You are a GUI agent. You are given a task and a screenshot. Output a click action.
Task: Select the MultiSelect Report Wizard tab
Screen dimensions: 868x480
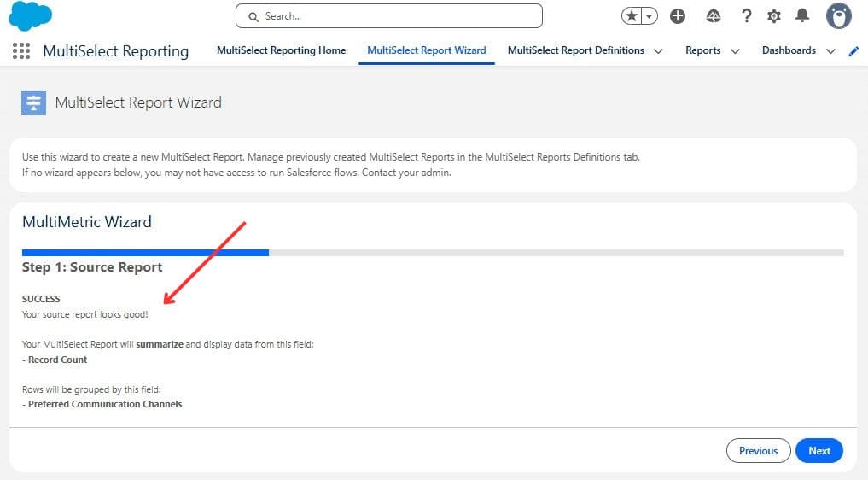[426, 50]
